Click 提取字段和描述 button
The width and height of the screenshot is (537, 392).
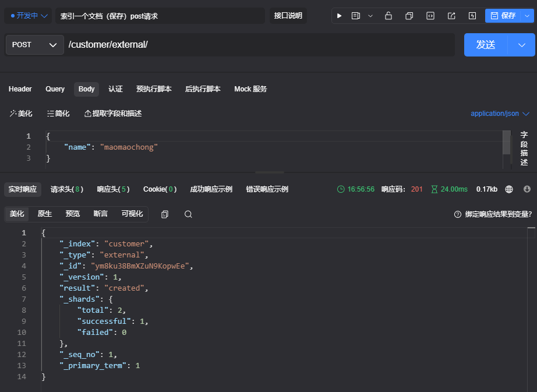tap(113, 114)
